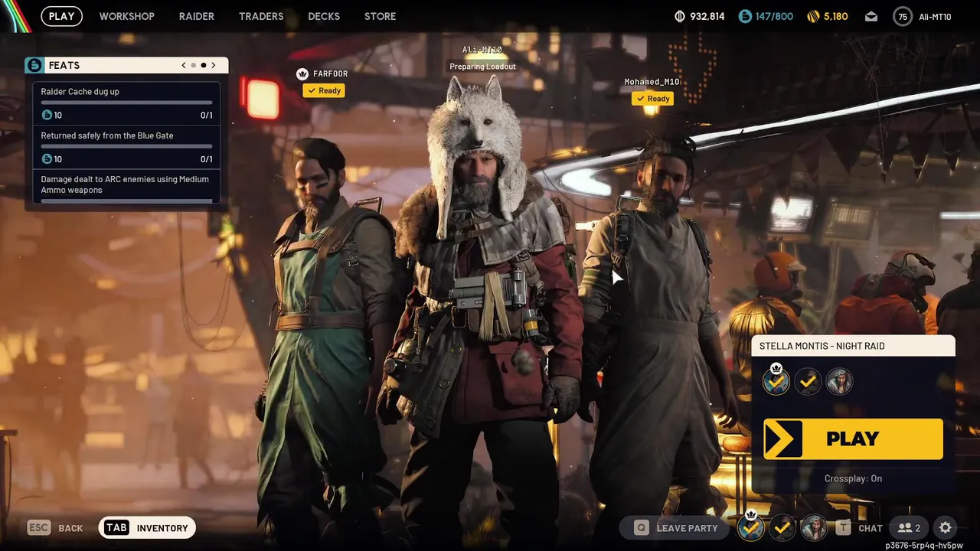Screen dimensions: 980x551
Task: Click the 5.180 raider tokens balance
Action: point(836,16)
